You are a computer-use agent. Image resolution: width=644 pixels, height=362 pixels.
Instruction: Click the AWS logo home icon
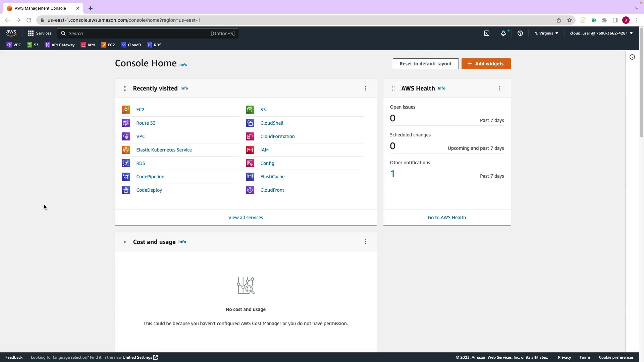pyautogui.click(x=11, y=33)
